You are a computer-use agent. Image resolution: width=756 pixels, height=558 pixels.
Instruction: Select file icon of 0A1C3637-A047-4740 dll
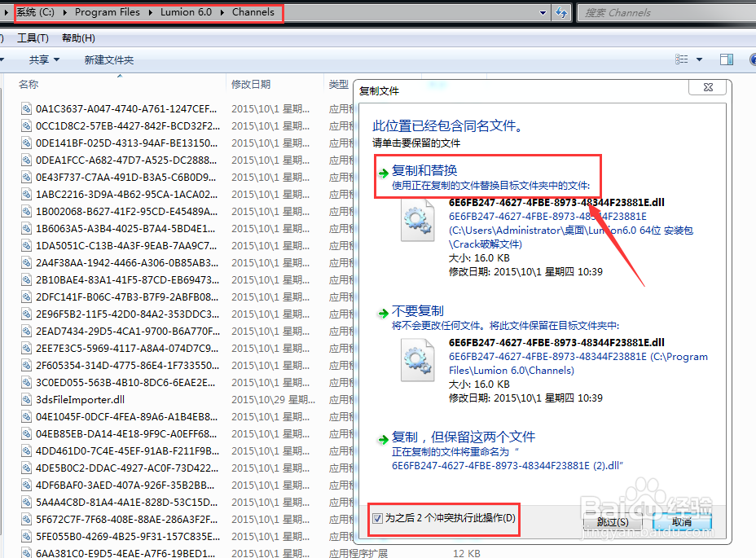click(27, 109)
